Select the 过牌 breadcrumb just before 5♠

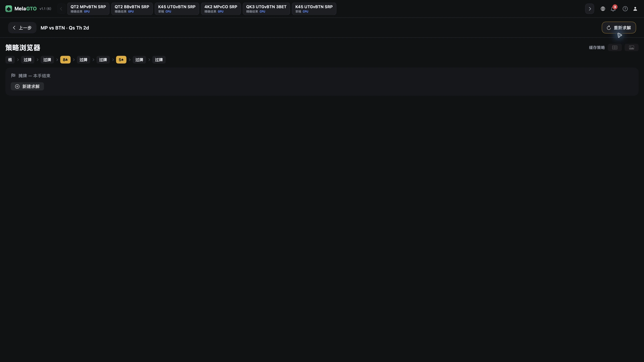(x=103, y=60)
